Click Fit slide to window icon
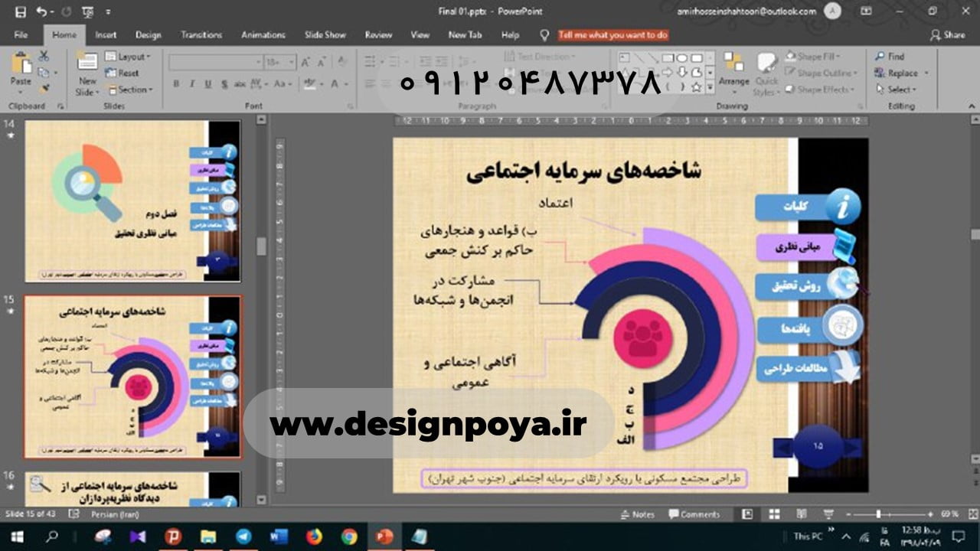The image size is (980, 551). point(969,514)
